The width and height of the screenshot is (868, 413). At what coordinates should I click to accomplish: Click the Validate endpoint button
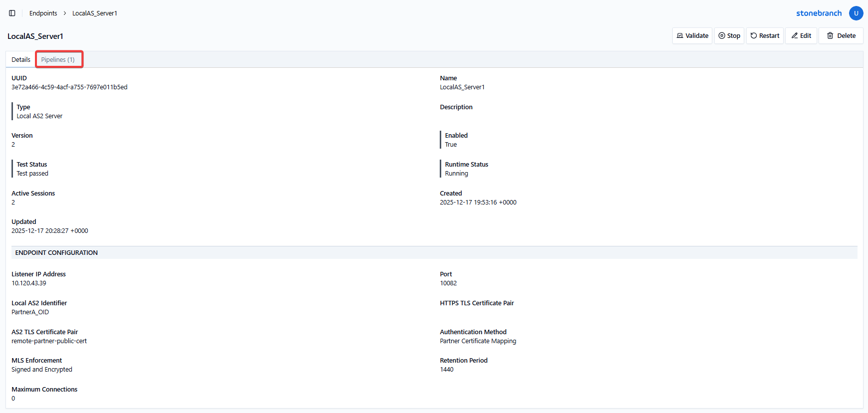[692, 36]
